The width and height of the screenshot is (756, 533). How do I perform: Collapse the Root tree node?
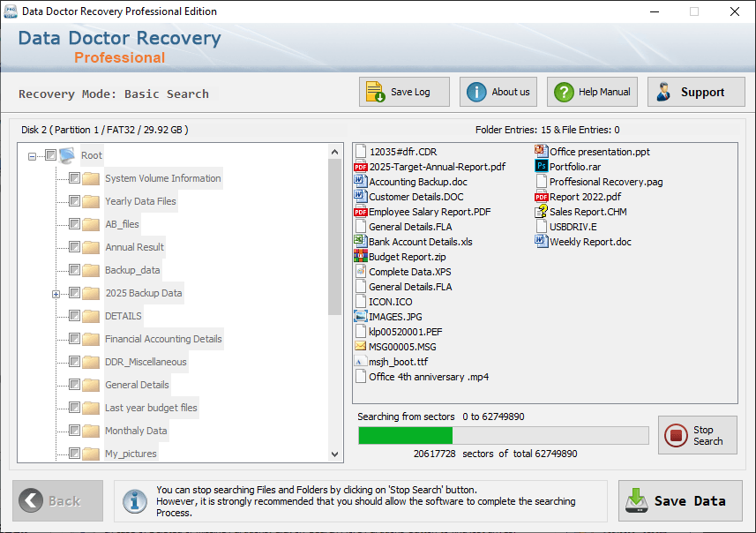click(x=32, y=156)
